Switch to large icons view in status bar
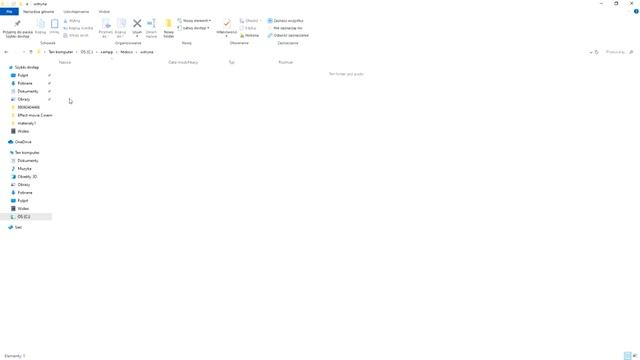Screen dimensions: 640x360 coord(635,356)
